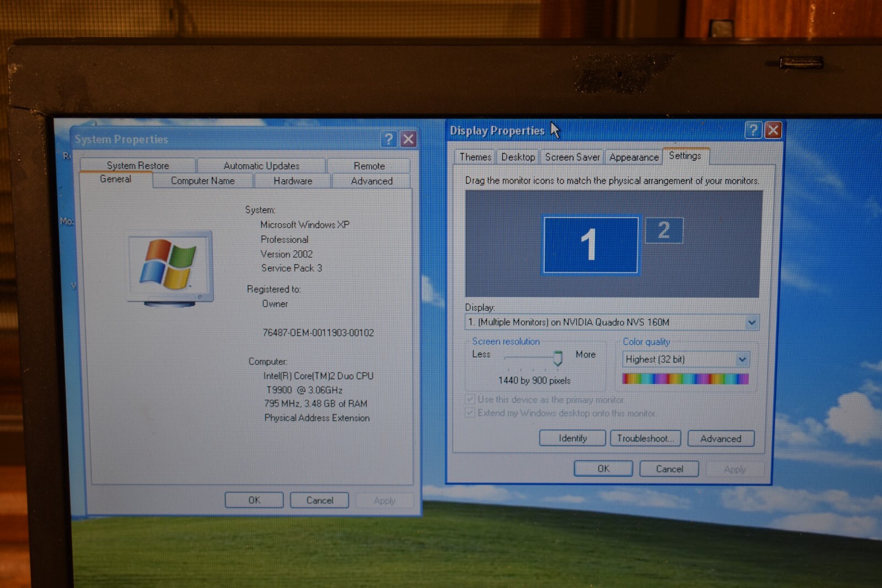882x588 pixels.
Task: Click the Identify button
Action: [573, 438]
